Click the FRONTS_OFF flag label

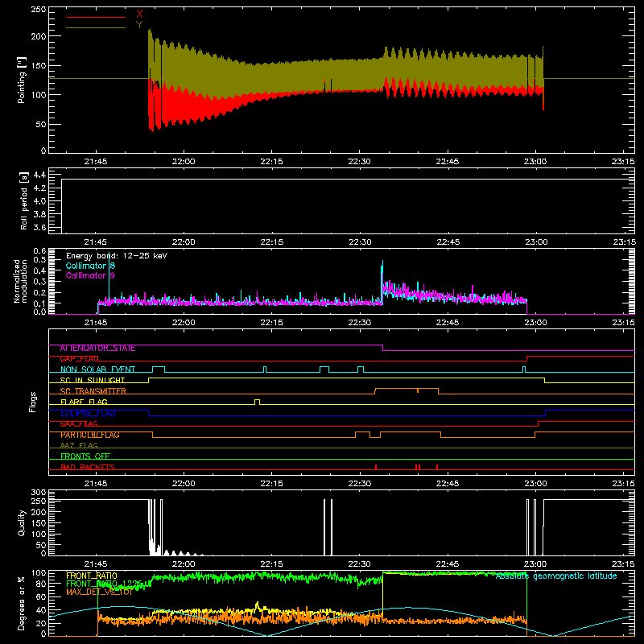pos(85,456)
